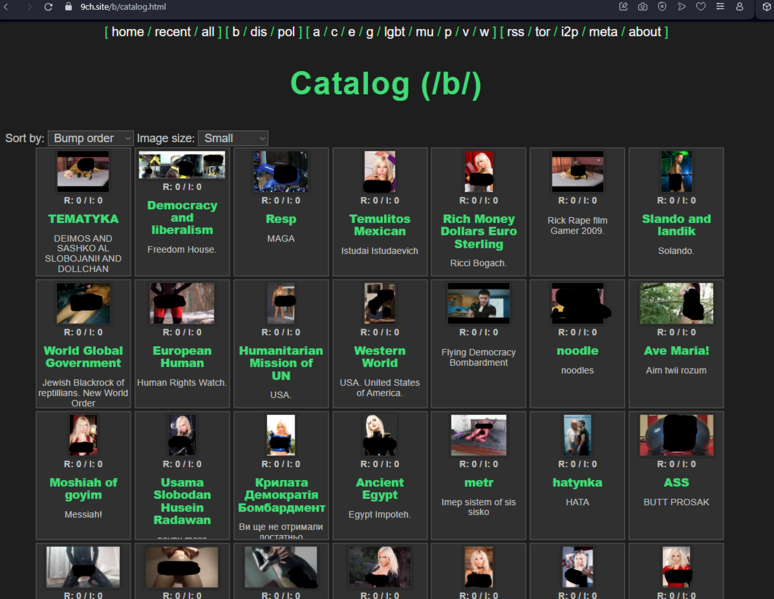Open the shield ad-blocker icon
The width and height of the screenshot is (774, 599).
(662, 6)
